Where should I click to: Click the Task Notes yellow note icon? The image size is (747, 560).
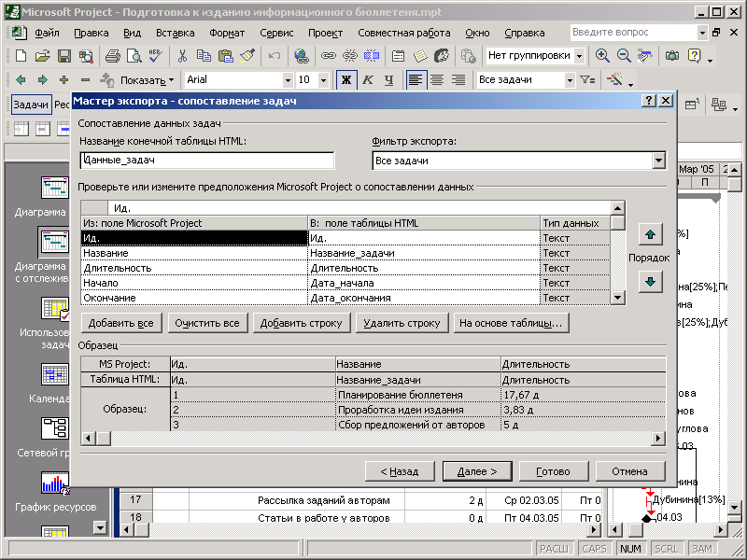coord(420,56)
